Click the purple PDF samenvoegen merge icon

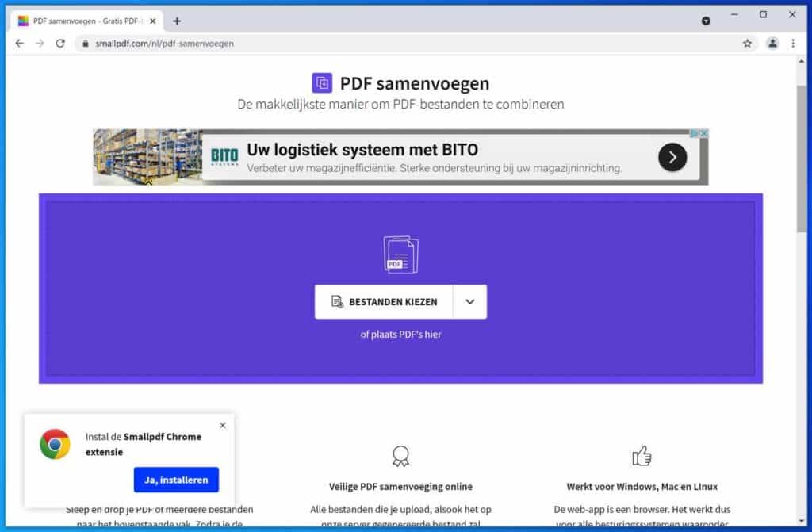(323, 82)
